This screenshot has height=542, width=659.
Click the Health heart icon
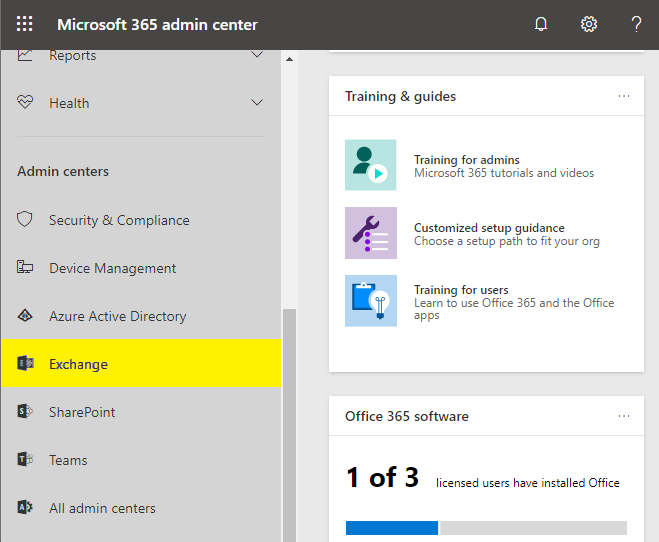pyautogui.click(x=25, y=102)
